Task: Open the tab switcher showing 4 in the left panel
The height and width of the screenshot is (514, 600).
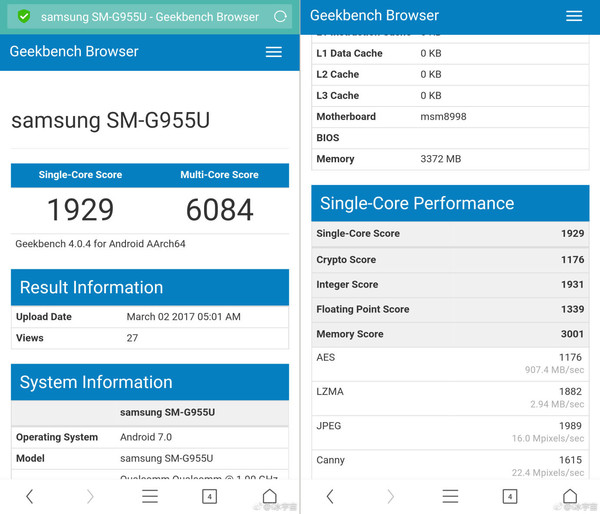Action: [209, 496]
